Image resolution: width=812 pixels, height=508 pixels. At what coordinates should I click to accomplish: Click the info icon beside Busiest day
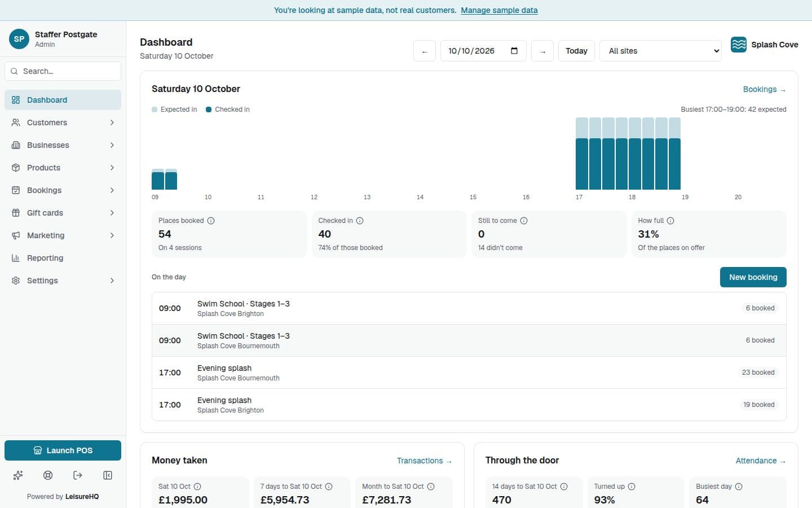coord(739,487)
